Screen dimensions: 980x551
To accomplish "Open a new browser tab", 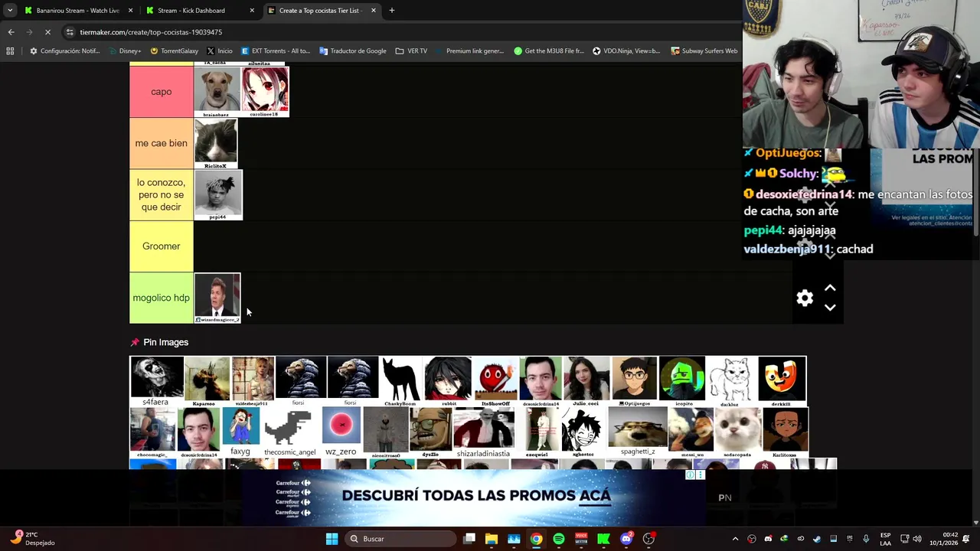I will (392, 11).
